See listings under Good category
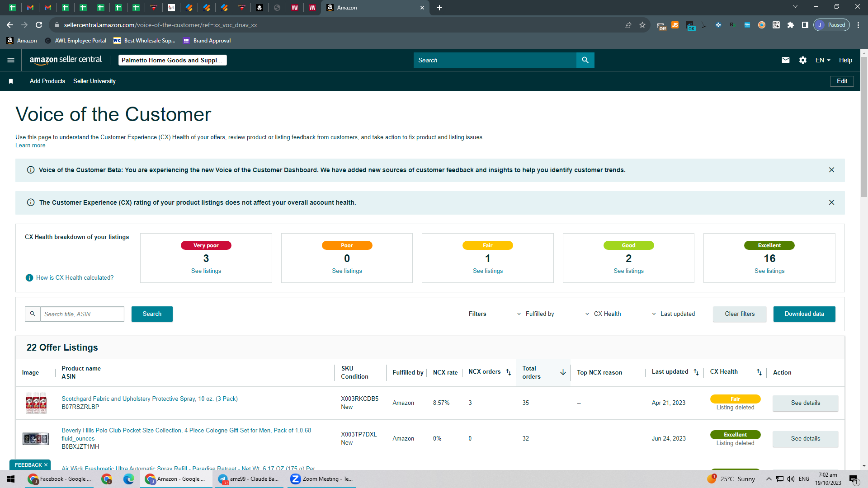 click(x=628, y=271)
